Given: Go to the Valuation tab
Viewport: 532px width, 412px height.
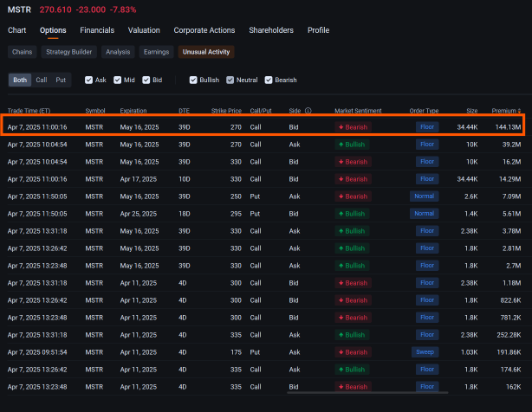Looking at the screenshot, I should pyautogui.click(x=144, y=30).
